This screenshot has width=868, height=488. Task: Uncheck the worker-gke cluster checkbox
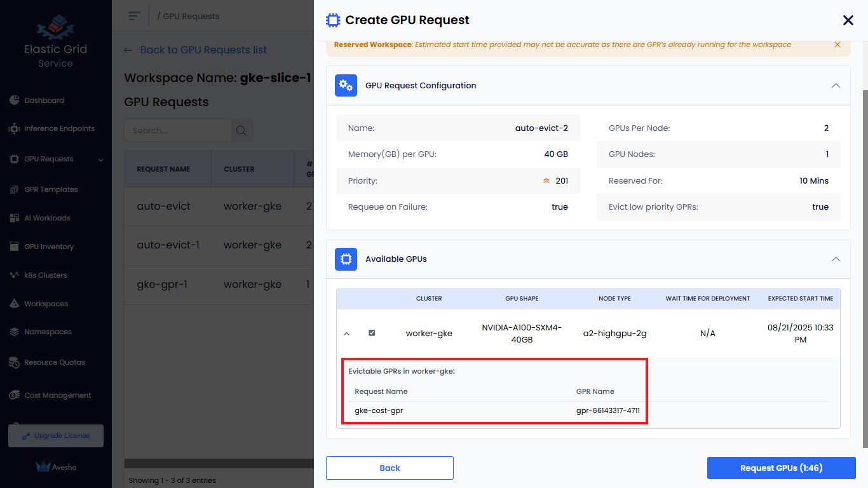pyautogui.click(x=372, y=333)
